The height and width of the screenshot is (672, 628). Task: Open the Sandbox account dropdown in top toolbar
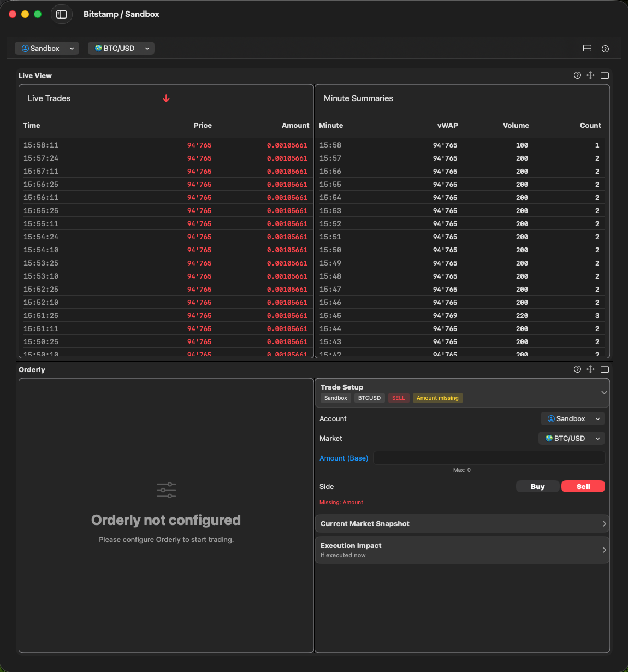(x=47, y=48)
